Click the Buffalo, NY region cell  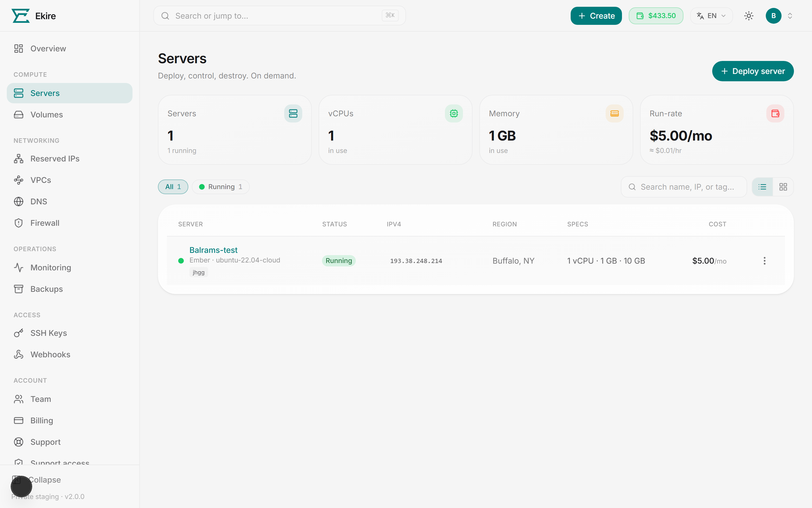[513, 261]
